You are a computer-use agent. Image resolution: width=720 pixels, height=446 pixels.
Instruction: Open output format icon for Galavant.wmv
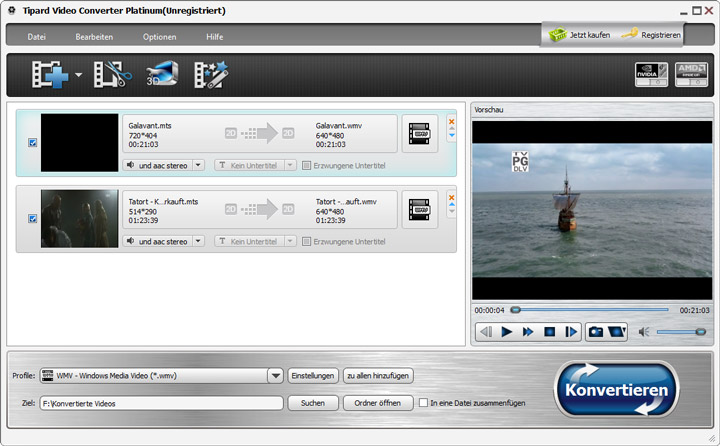coord(419,134)
